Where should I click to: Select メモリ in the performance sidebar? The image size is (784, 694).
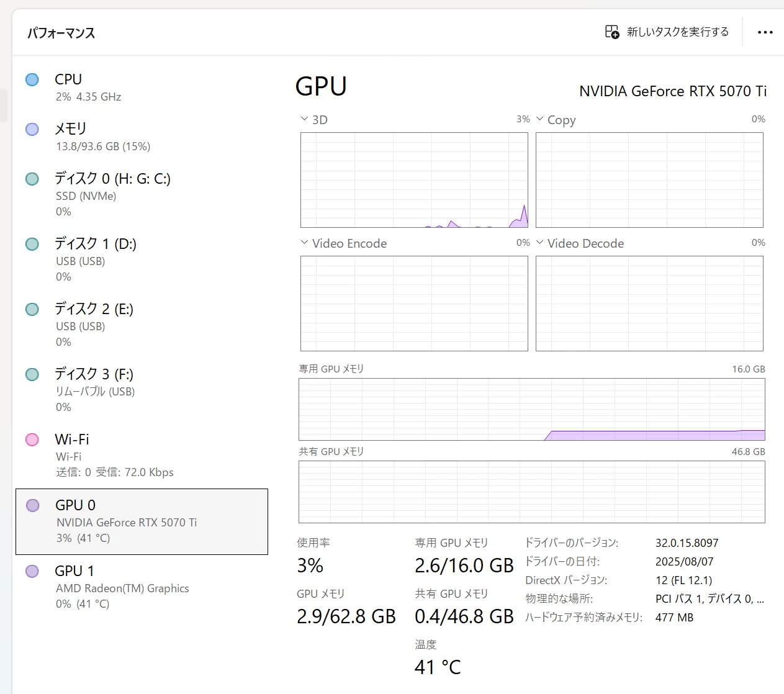[142, 137]
